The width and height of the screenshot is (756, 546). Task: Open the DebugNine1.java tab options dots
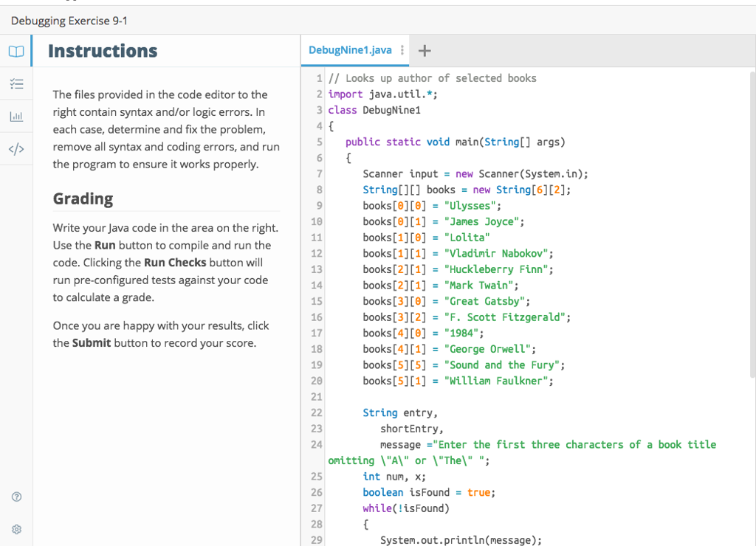402,50
